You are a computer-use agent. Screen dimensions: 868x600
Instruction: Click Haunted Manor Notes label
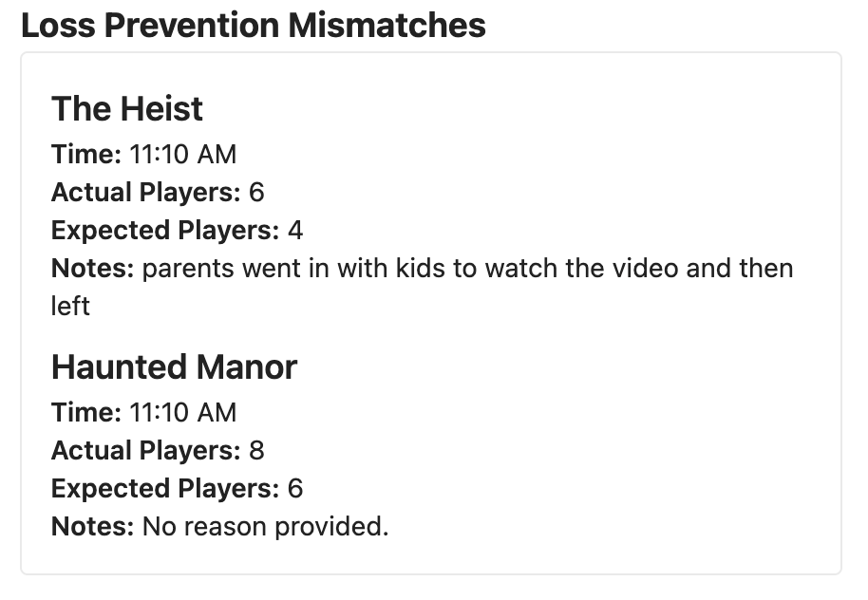tap(92, 527)
